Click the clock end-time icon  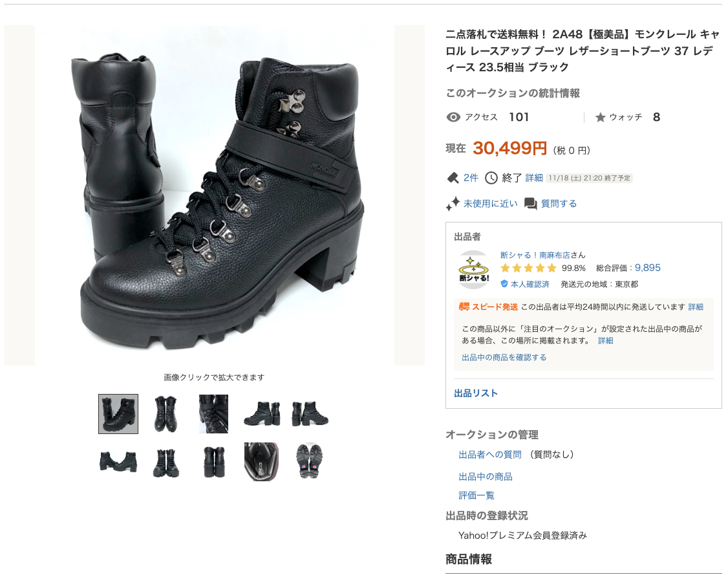tap(491, 178)
